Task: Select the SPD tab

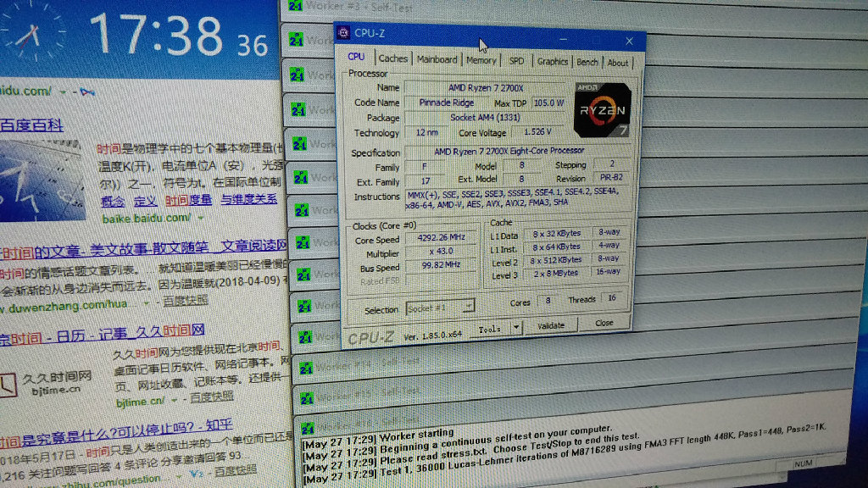Action: point(516,61)
